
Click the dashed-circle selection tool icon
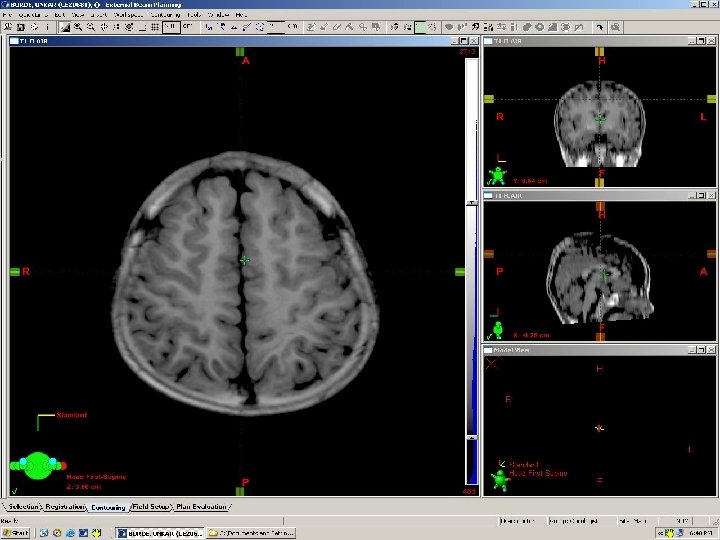tap(259, 27)
